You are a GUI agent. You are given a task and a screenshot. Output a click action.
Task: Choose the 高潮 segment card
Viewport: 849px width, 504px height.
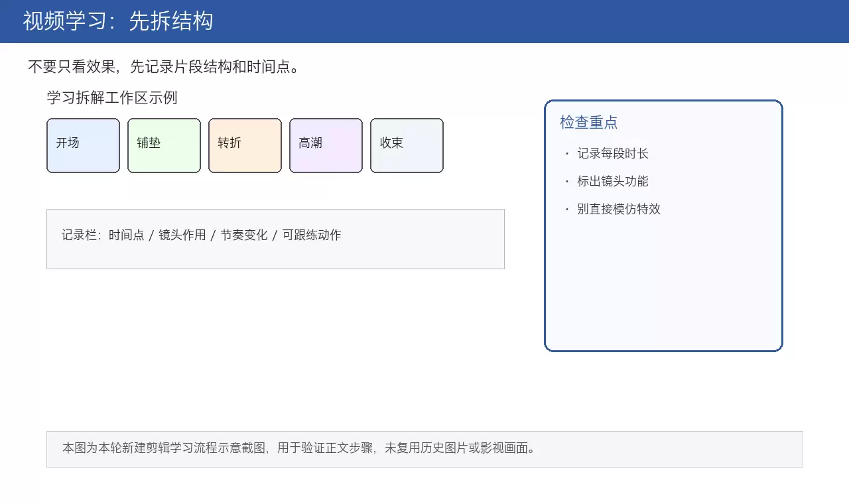(x=326, y=146)
